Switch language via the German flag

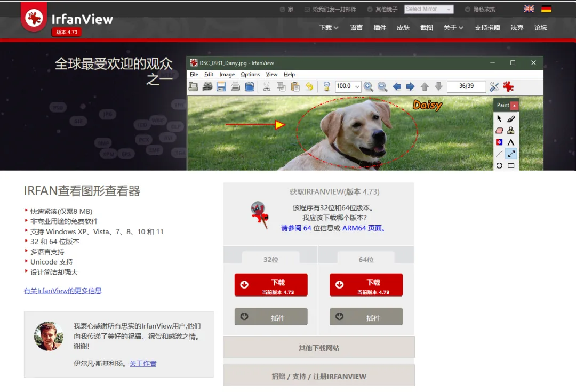[x=546, y=9]
